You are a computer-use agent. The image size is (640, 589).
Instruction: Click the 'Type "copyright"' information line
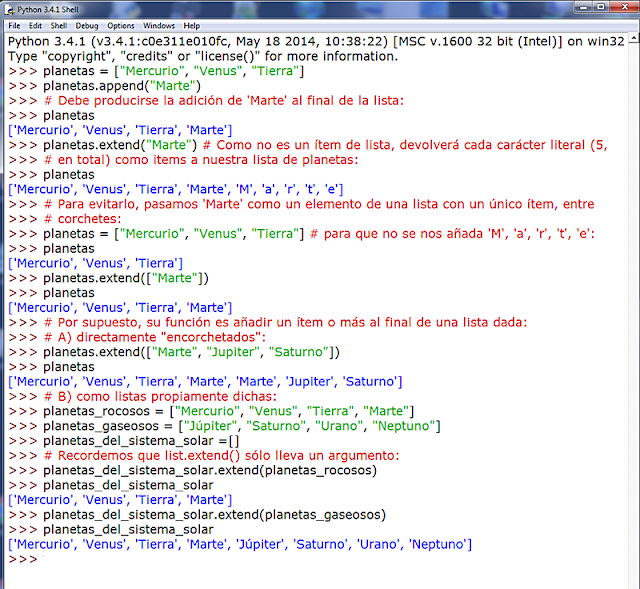click(x=203, y=56)
